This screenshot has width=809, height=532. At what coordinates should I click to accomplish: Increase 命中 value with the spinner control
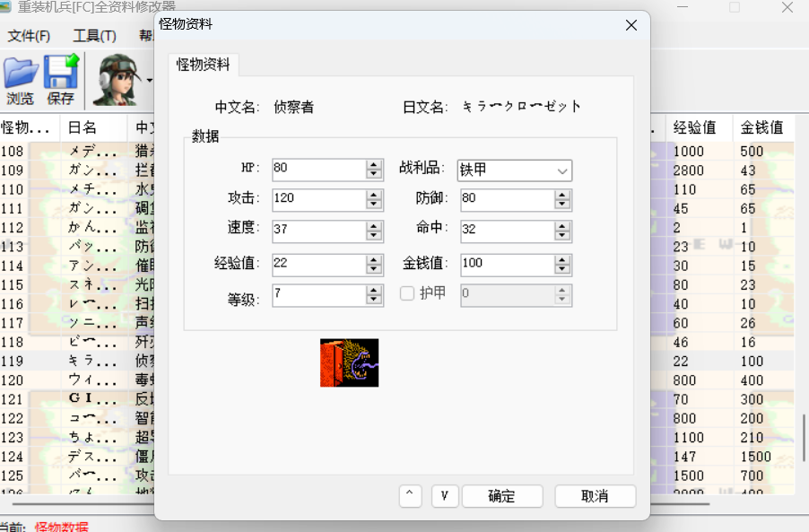(562, 227)
